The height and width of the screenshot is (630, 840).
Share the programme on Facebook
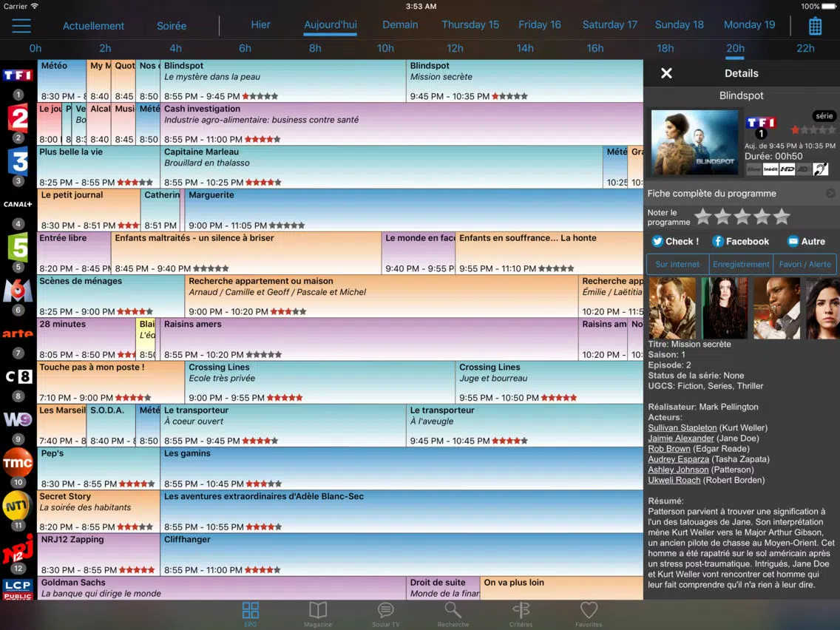point(740,242)
